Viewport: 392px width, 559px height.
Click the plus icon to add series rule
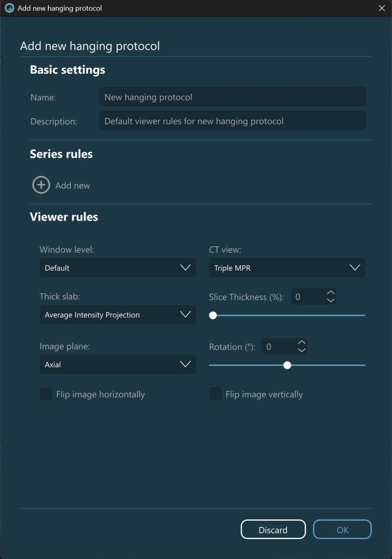pyautogui.click(x=41, y=185)
